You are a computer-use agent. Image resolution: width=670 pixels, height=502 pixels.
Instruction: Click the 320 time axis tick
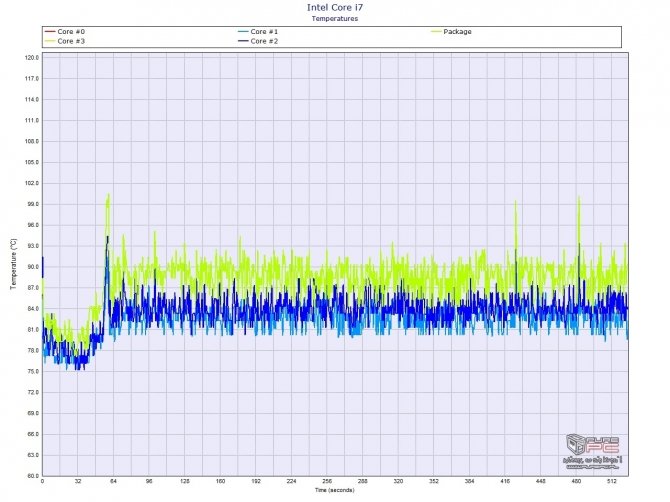(x=398, y=481)
